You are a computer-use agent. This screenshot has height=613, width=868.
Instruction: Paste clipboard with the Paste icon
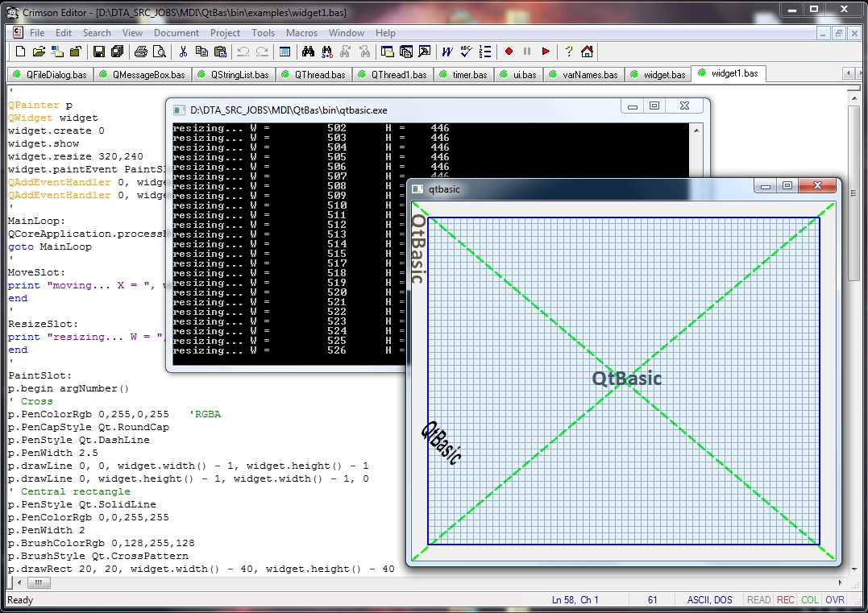[220, 52]
